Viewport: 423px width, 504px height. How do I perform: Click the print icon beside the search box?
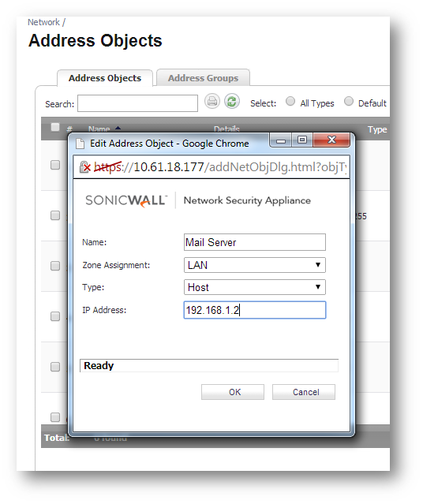point(212,102)
